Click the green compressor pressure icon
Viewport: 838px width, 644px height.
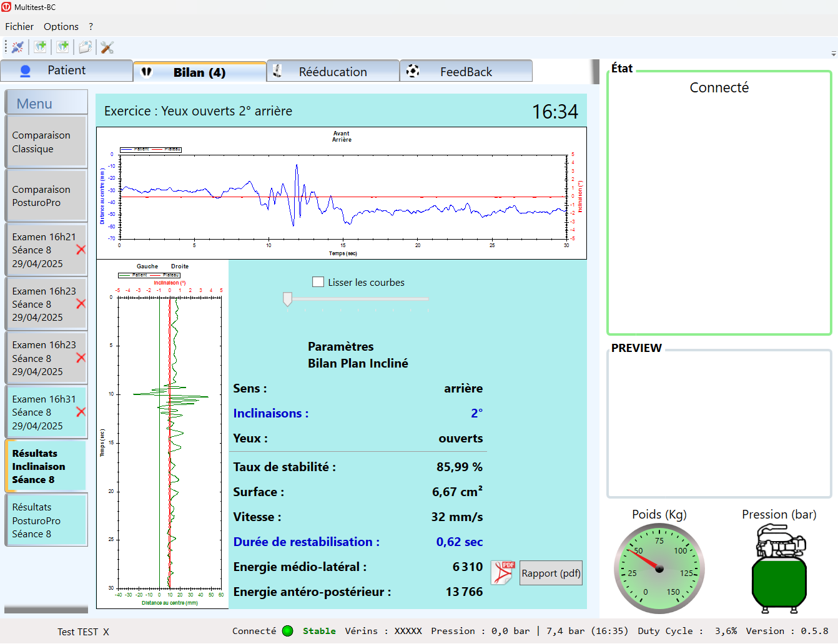779,569
